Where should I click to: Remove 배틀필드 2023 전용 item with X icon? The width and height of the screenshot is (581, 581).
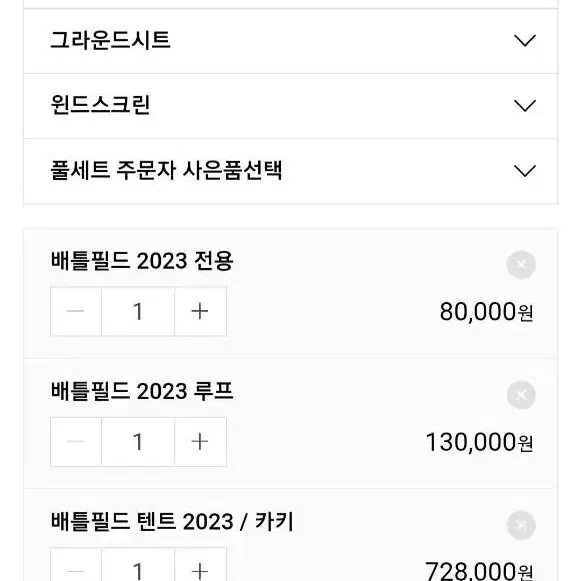pyautogui.click(x=521, y=265)
